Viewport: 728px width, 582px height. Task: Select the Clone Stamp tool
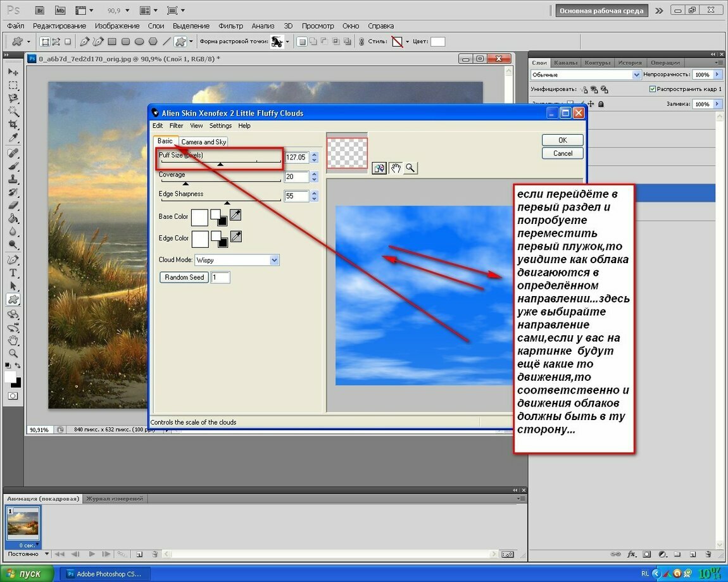tap(13, 179)
